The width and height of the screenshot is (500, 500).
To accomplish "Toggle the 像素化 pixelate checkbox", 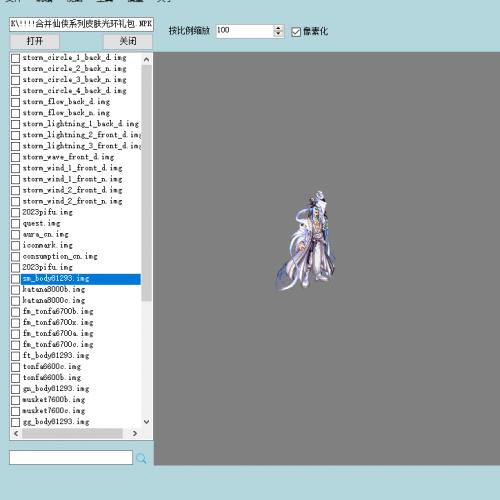I will click(296, 32).
